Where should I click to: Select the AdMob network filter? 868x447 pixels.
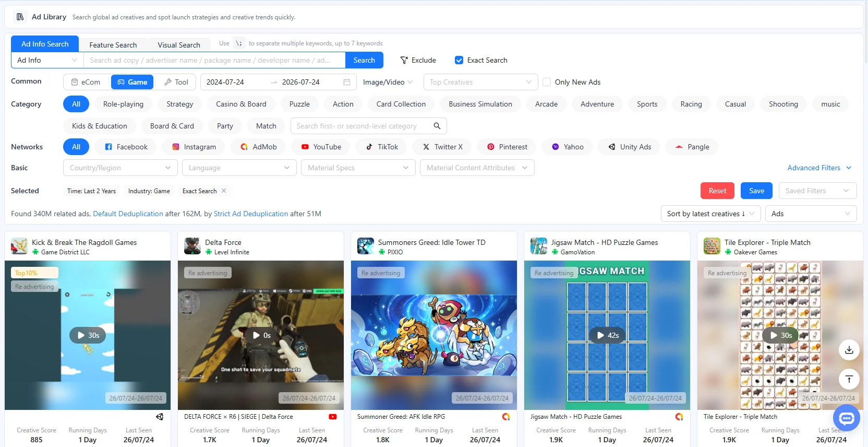[258, 147]
